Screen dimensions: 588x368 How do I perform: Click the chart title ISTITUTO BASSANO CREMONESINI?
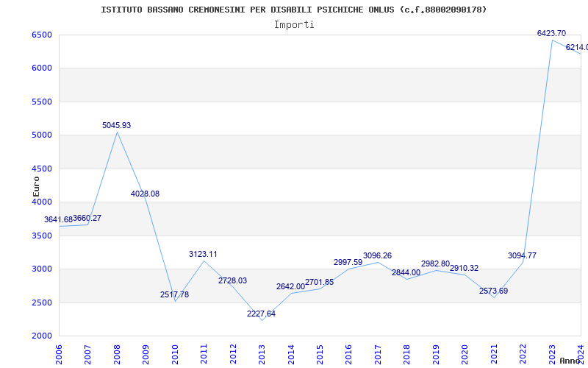click(293, 10)
